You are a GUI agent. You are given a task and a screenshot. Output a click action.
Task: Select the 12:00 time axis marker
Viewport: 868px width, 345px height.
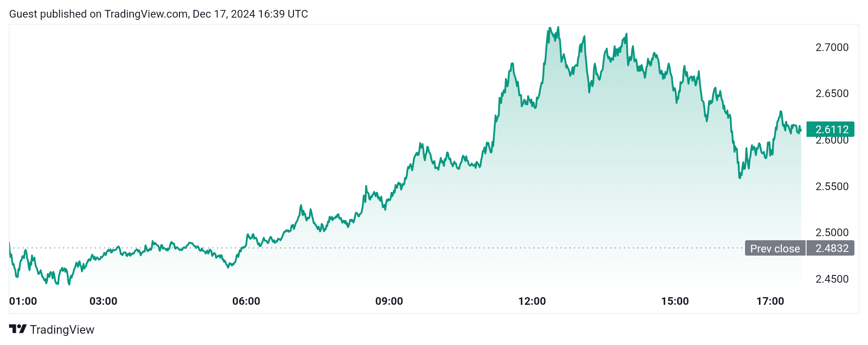(532, 301)
